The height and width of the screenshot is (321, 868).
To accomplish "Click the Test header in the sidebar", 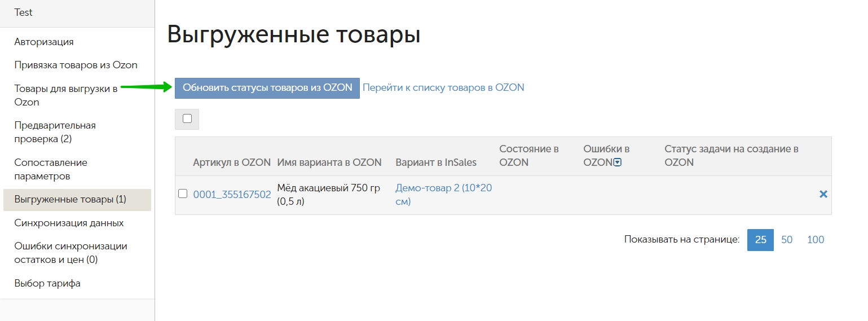I will [23, 12].
